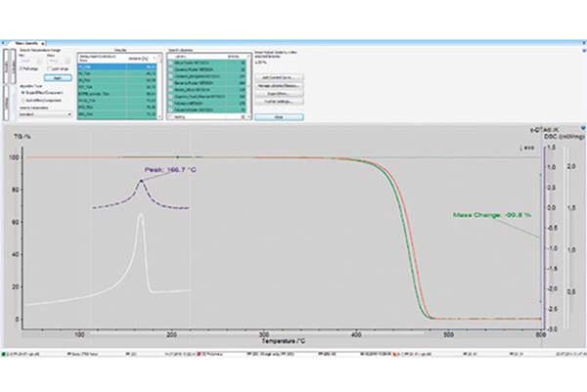The image size is (587, 392).
Task: Open Add Current Curve dialog button
Action: (x=279, y=77)
